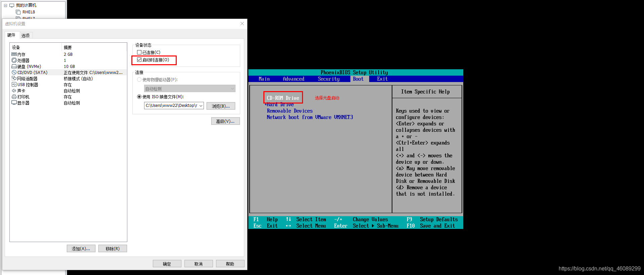Click the F10 Save and Exit hint
Image resolution: width=644 pixels, height=275 pixels.
coord(431,226)
